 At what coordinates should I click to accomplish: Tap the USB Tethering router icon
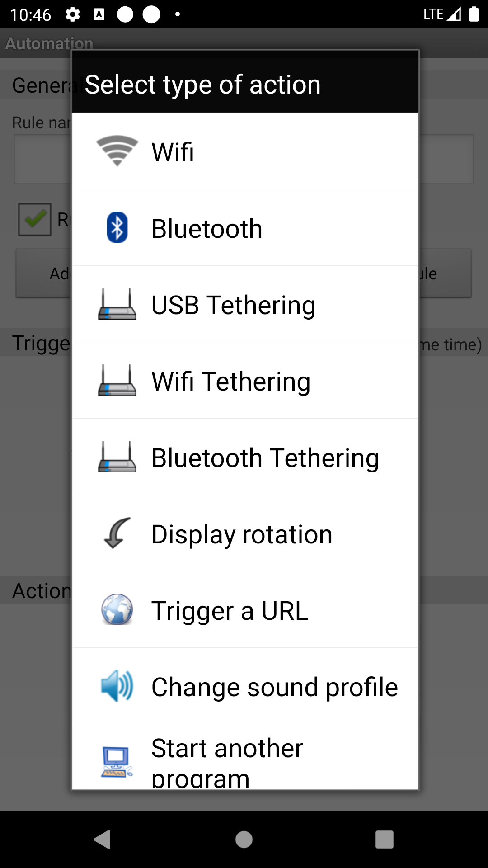117,304
